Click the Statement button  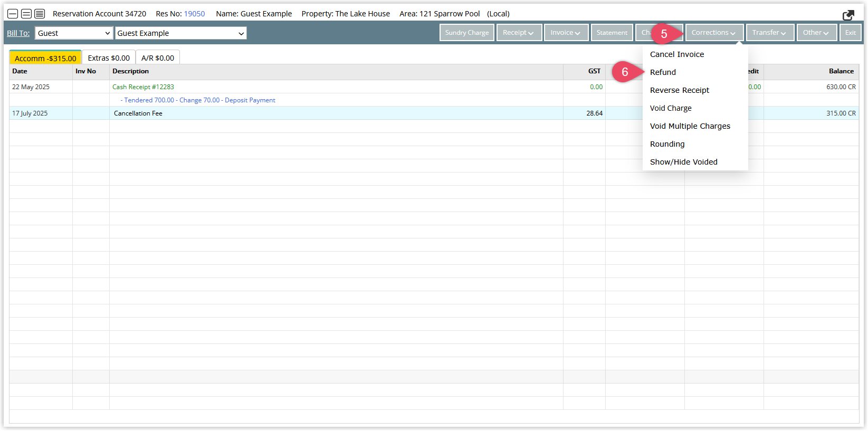point(612,33)
